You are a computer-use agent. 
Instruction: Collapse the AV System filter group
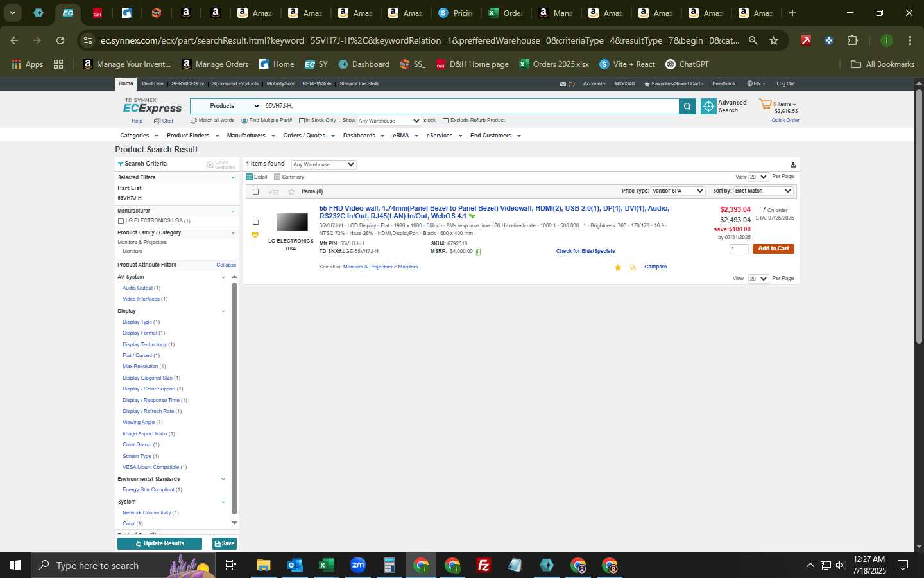pyautogui.click(x=223, y=277)
